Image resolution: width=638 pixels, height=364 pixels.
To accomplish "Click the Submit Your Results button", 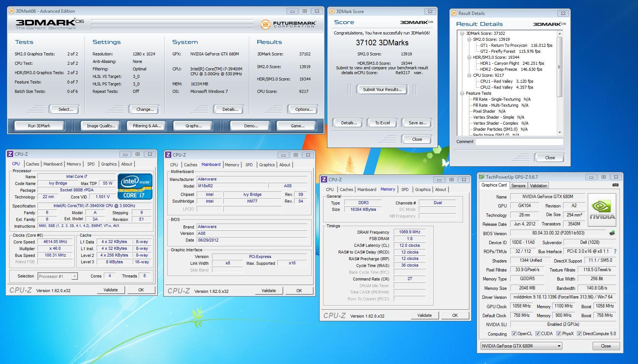I will [x=382, y=90].
